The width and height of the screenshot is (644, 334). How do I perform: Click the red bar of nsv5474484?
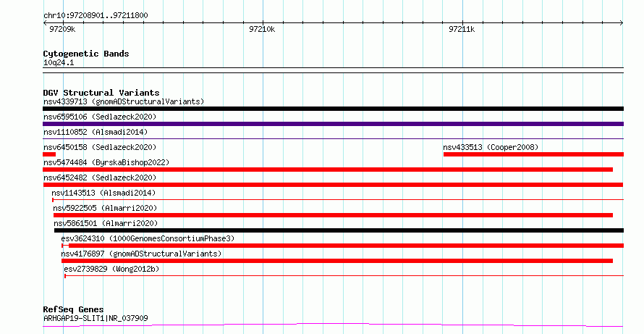328,170
